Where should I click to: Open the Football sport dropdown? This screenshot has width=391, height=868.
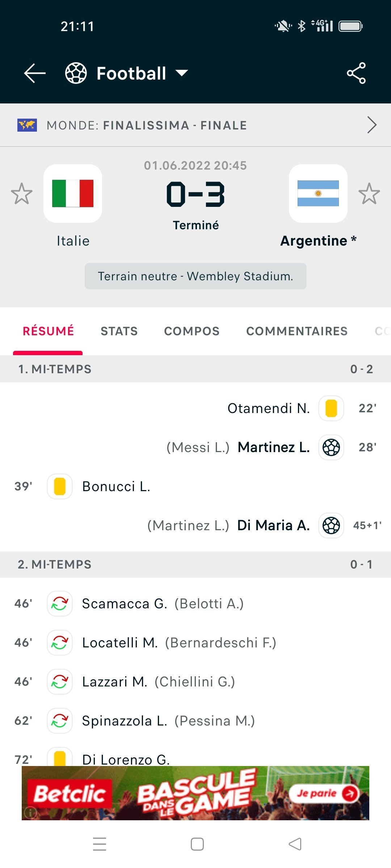click(x=182, y=73)
